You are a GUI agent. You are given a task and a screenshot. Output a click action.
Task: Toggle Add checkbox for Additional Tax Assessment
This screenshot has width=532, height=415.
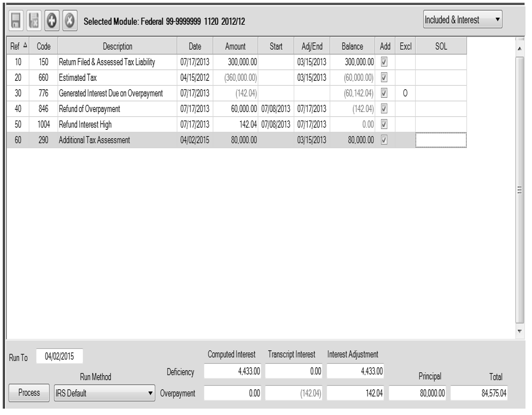[384, 140]
